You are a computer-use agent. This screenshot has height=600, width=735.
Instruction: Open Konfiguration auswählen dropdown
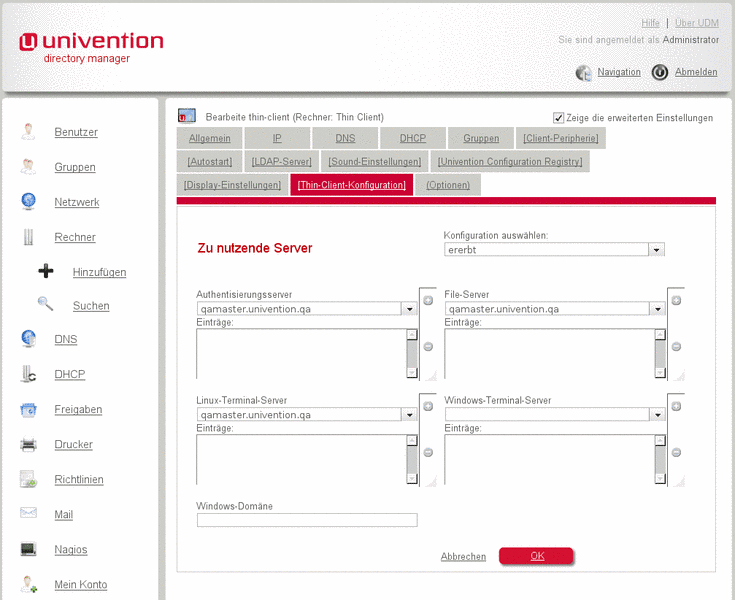pyautogui.click(x=554, y=250)
